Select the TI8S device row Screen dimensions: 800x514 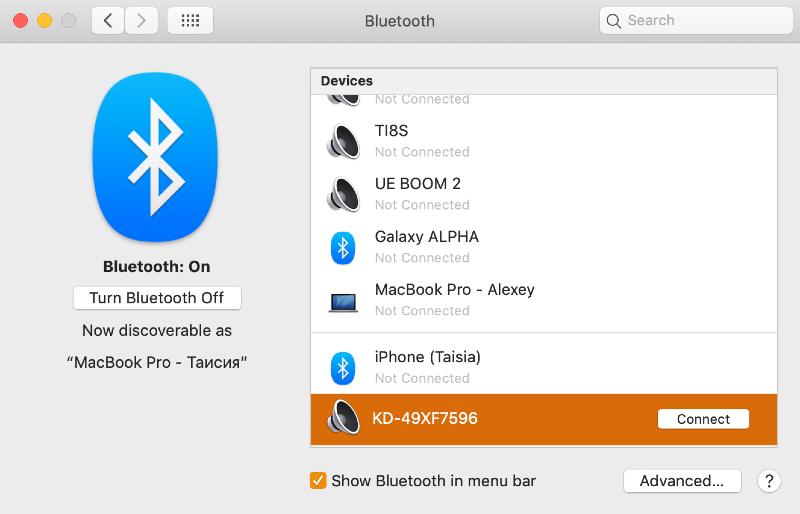point(544,141)
